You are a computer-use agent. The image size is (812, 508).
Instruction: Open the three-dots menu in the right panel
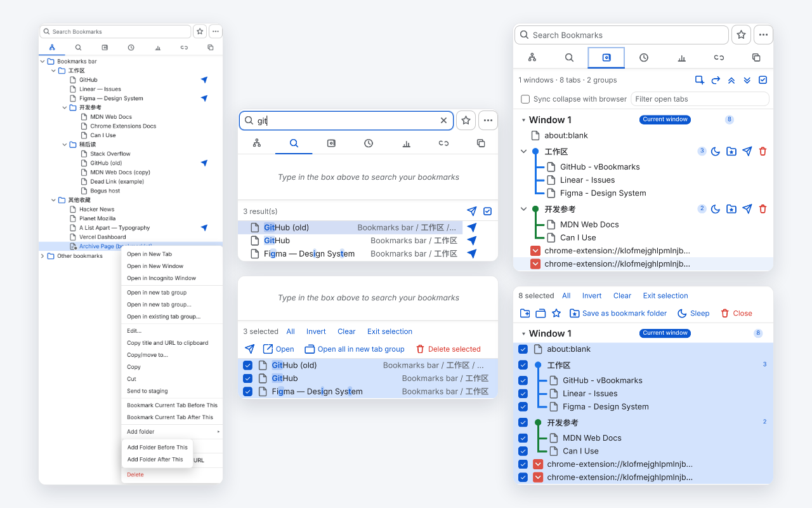(763, 35)
